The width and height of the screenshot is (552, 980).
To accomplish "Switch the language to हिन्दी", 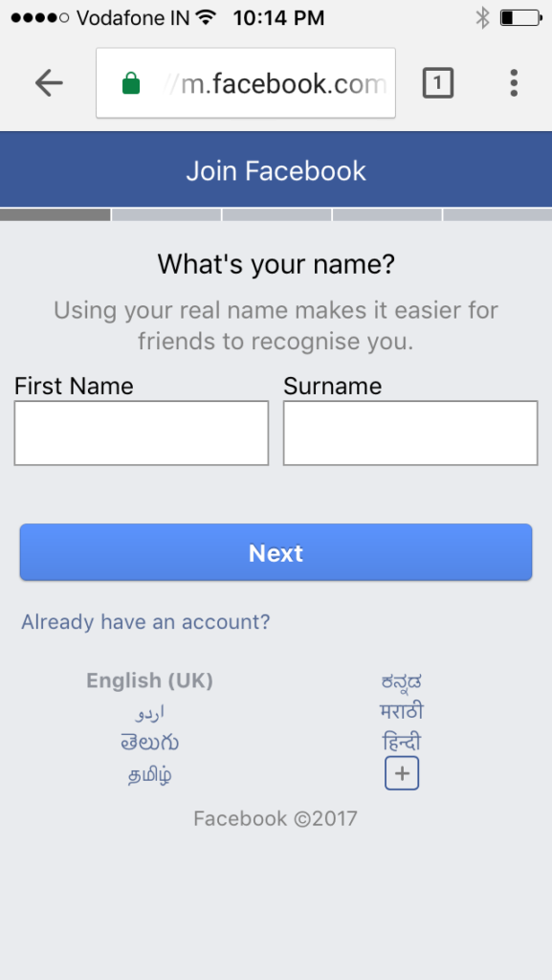I will tap(402, 742).
